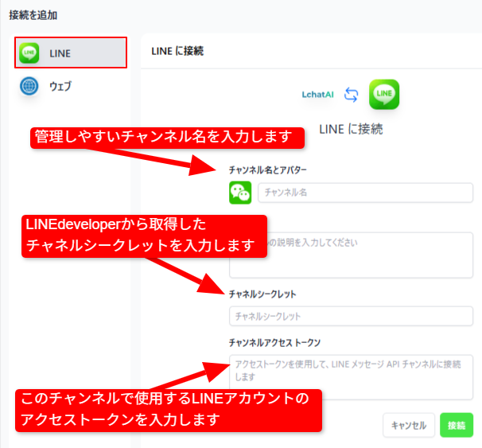482x448 pixels.
Task: Click the red callout mentioning LINEdeveloper
Action: [x=143, y=236]
